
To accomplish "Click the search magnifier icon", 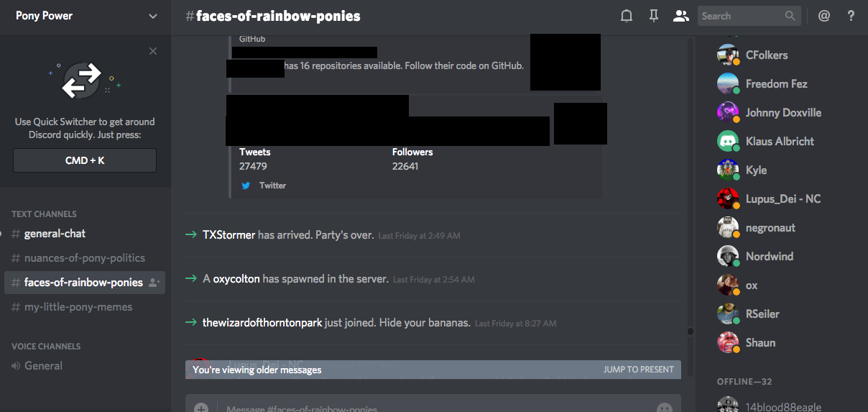I will (790, 16).
